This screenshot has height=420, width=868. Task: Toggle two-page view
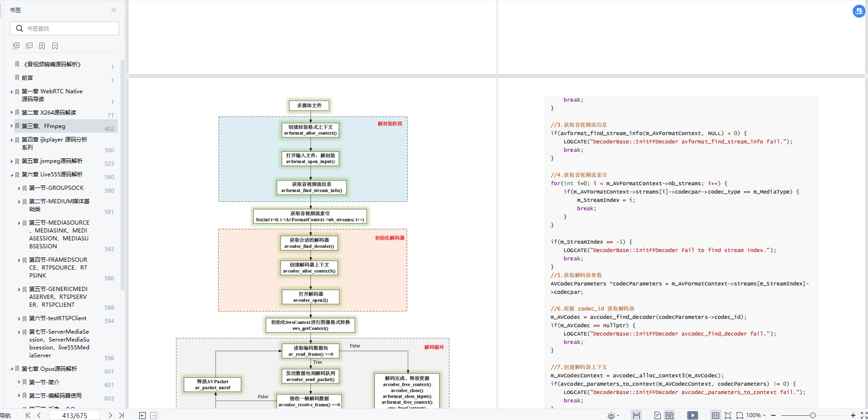tap(669, 415)
